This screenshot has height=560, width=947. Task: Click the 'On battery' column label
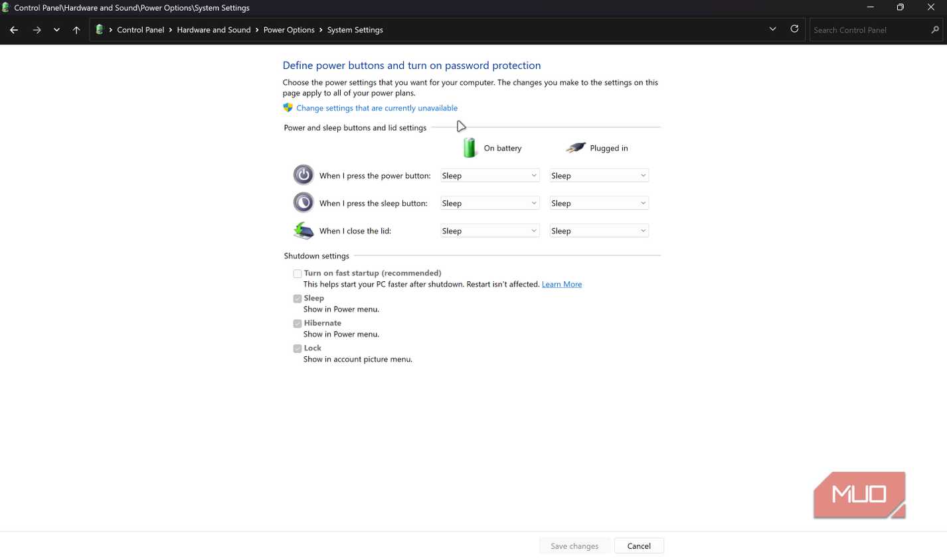click(x=503, y=148)
